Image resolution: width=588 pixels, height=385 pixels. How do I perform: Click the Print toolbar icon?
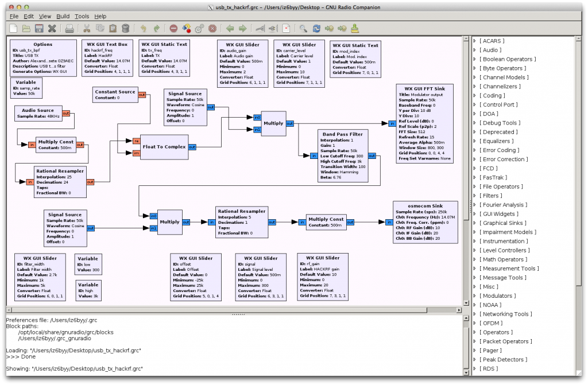(69, 28)
